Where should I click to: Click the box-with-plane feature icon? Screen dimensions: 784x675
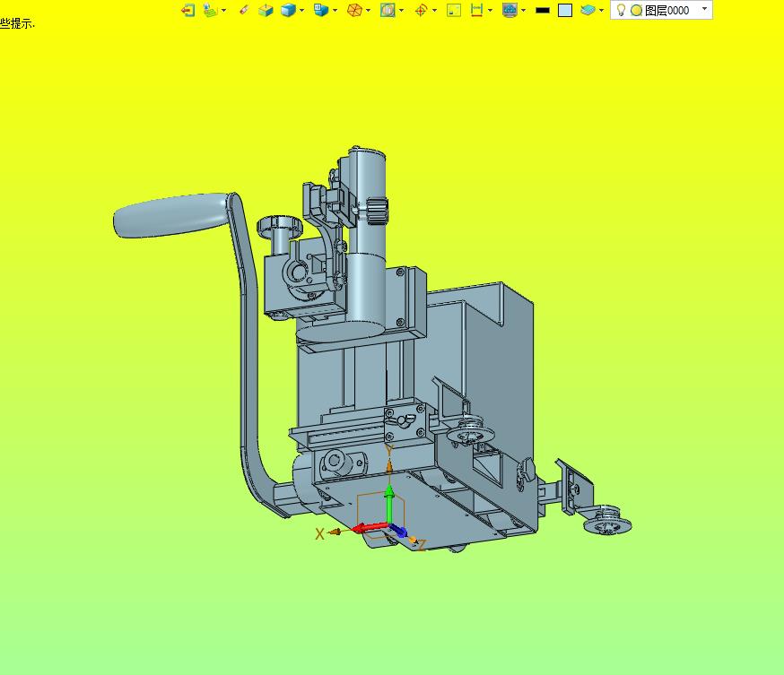(x=266, y=10)
